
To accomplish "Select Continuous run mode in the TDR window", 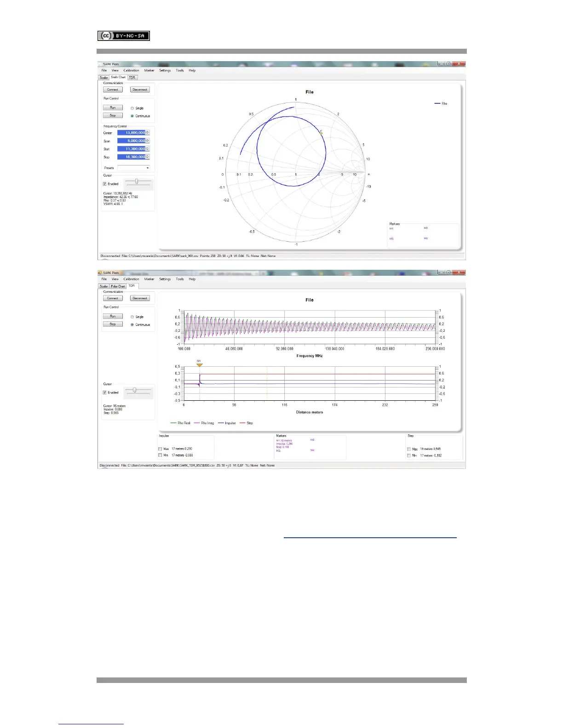I will coord(140,324).
